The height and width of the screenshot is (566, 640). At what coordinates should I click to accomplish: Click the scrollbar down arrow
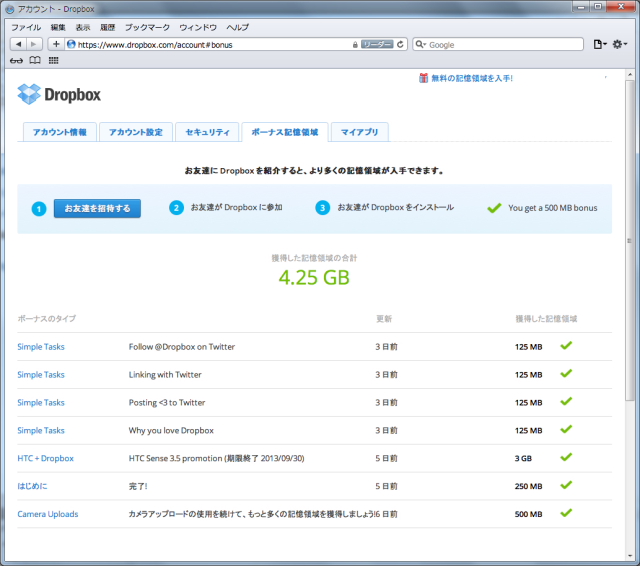pos(630,556)
